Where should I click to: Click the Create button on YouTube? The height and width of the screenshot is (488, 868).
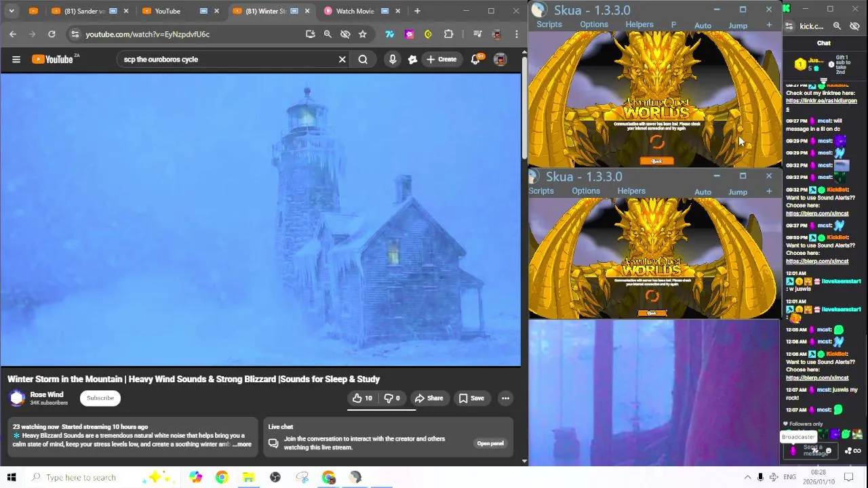[441, 60]
